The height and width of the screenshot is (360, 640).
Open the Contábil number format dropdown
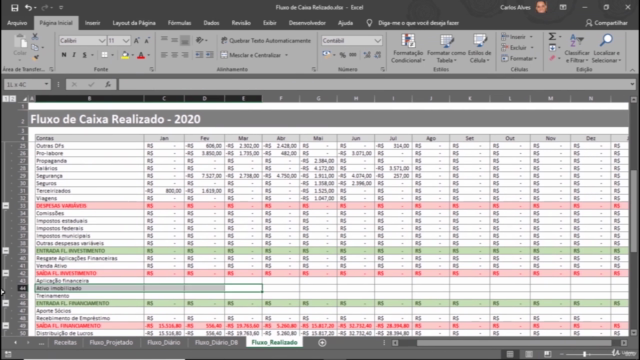click(377, 40)
